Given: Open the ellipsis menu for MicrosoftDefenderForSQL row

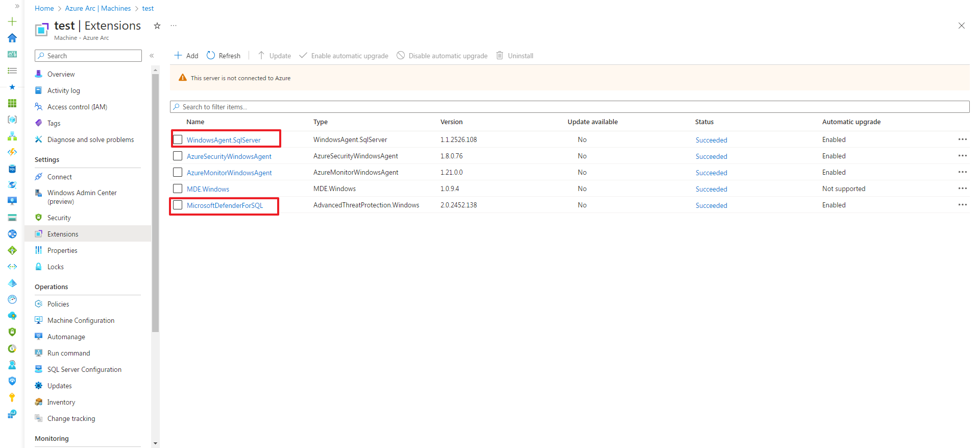Looking at the screenshot, I should [x=963, y=205].
